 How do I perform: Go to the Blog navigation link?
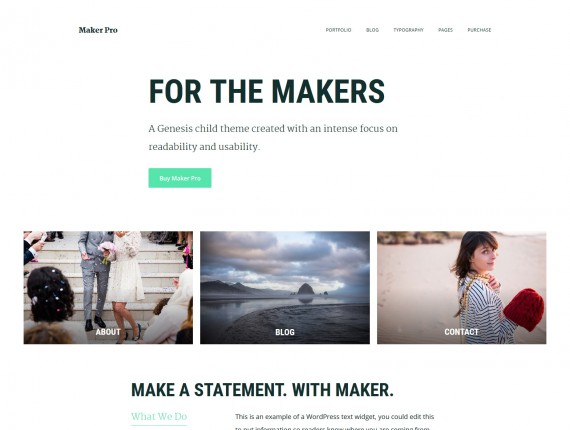pyautogui.click(x=372, y=30)
